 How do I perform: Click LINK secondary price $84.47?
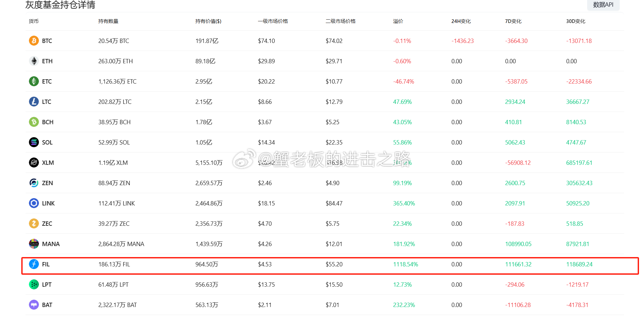334,203
